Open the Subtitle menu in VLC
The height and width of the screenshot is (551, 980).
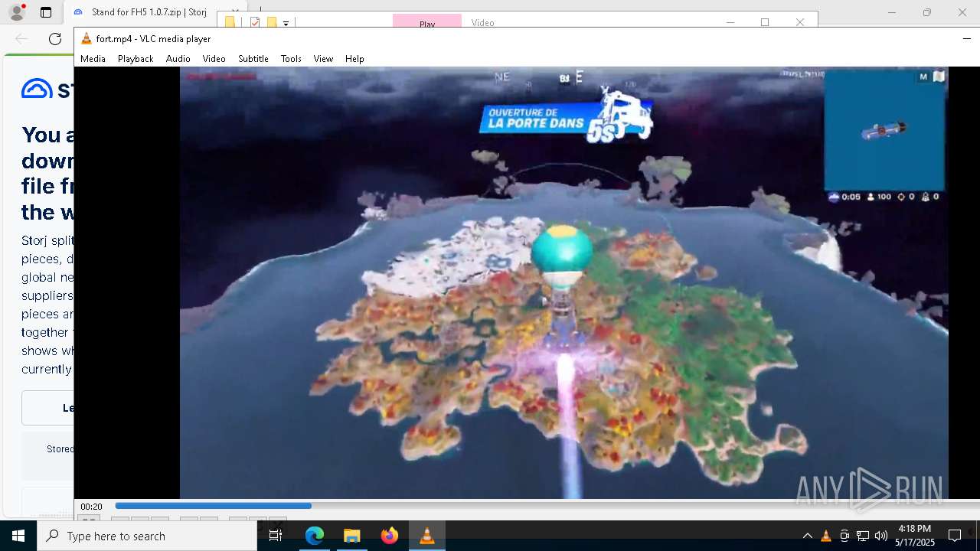pos(253,59)
